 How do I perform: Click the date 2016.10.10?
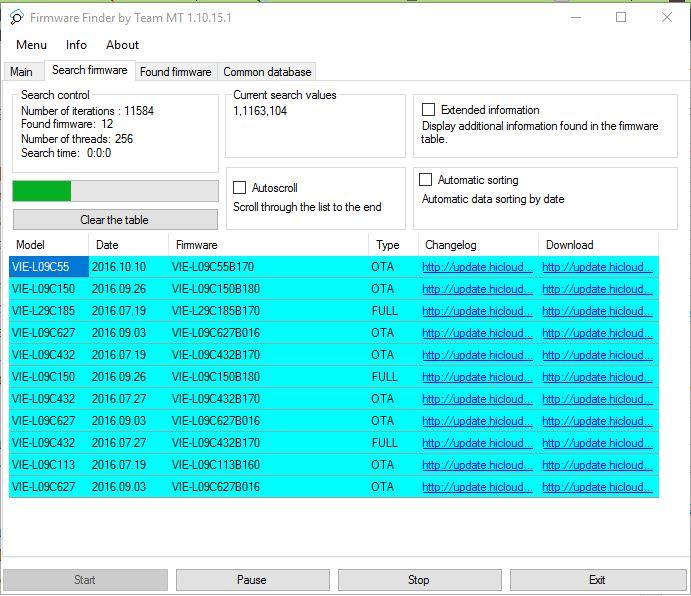tap(119, 267)
